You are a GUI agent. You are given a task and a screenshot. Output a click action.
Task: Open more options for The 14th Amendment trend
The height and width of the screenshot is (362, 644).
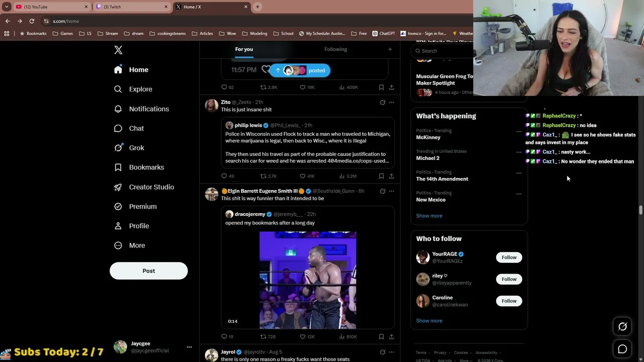click(519, 173)
